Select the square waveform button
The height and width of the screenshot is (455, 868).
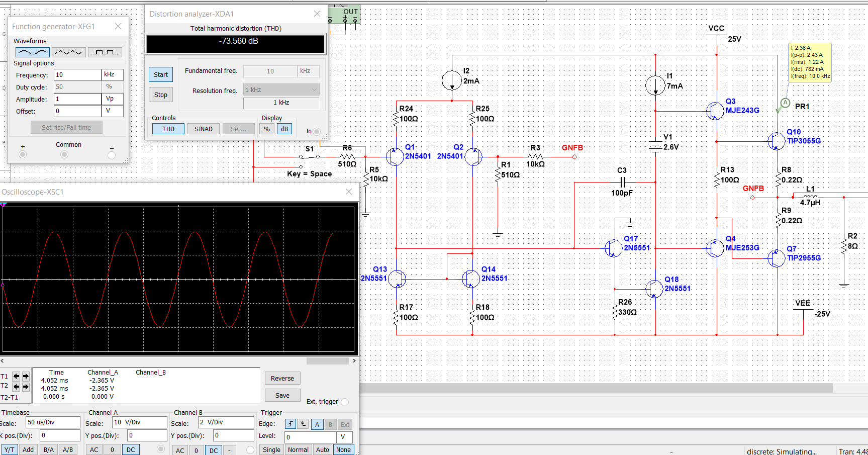(x=105, y=52)
